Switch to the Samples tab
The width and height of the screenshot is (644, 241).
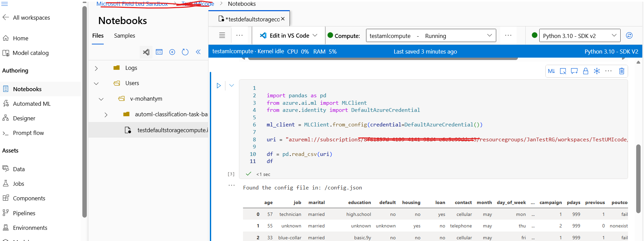point(124,36)
